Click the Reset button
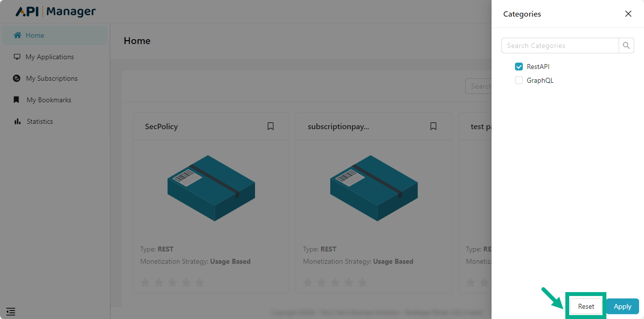The image size is (644, 319). tap(585, 306)
